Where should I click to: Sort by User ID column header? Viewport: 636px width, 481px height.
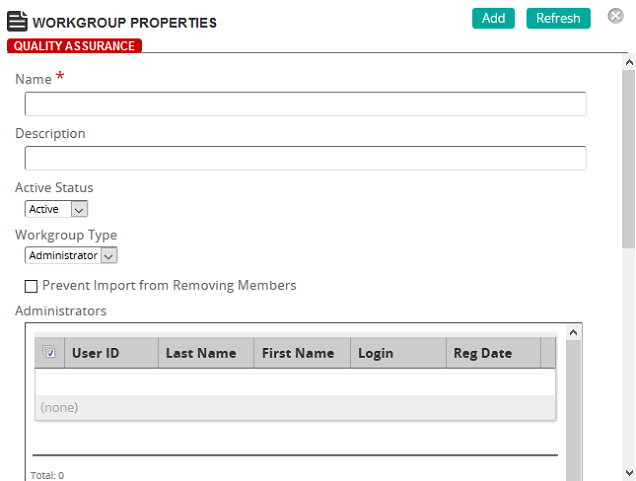111,353
